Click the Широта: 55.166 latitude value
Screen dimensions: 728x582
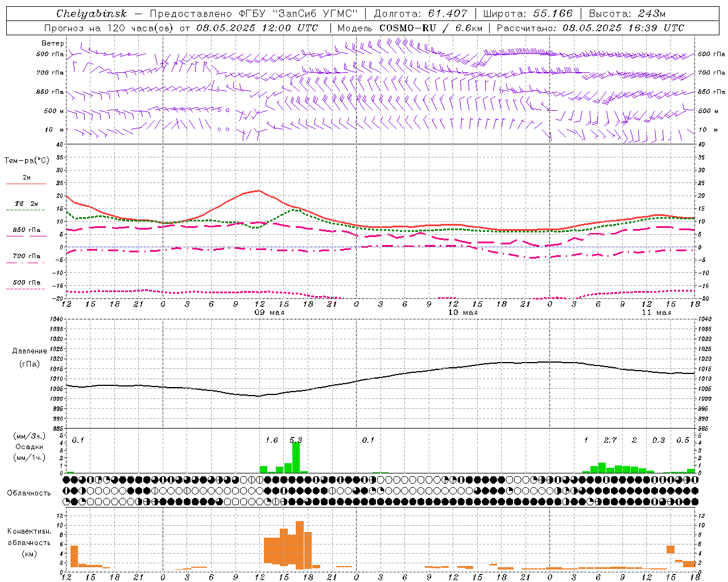pos(527,14)
